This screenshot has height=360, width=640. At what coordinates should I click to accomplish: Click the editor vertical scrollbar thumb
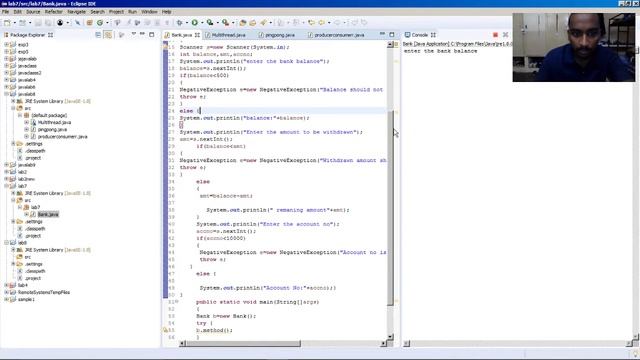390,207
